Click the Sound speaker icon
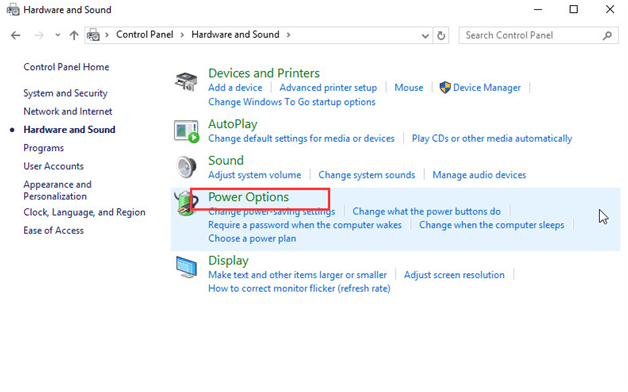628x392 pixels. 186,167
